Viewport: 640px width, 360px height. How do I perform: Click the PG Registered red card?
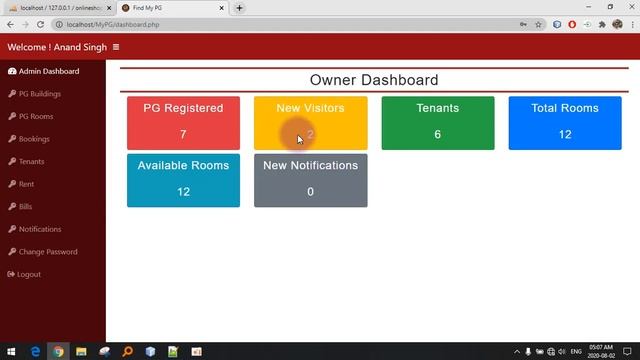coord(183,123)
